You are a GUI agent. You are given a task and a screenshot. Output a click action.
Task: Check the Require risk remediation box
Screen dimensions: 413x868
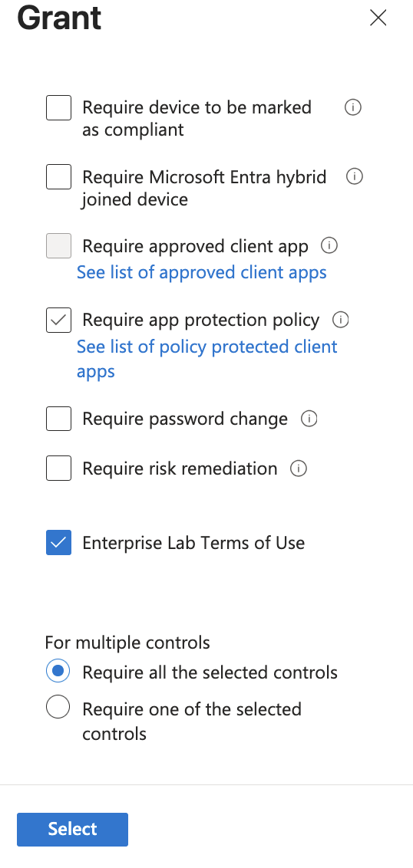(x=59, y=469)
